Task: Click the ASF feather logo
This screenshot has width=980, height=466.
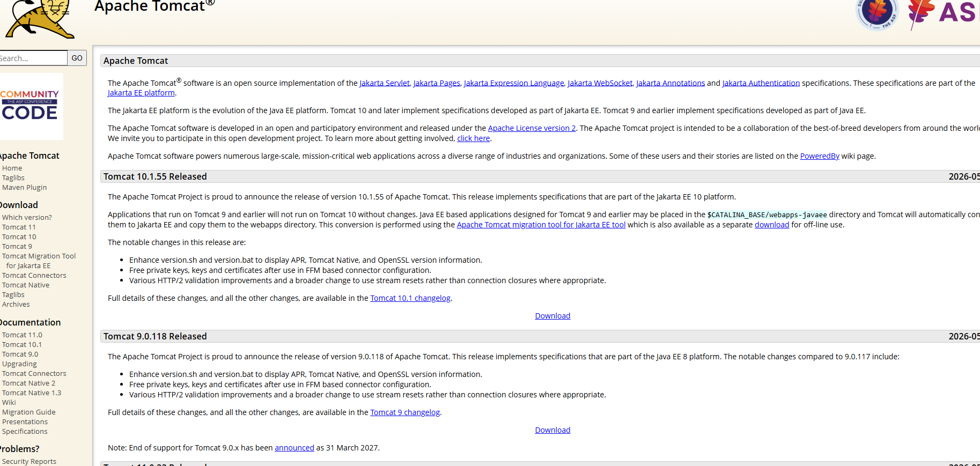Action: tap(944, 14)
